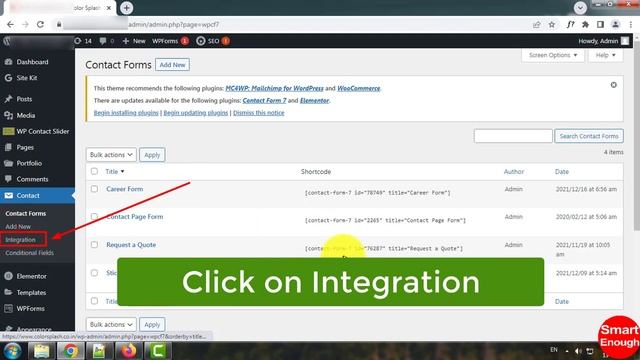The height and width of the screenshot is (360, 640).
Task: Check the Career Form row checkbox
Action: click(94, 189)
